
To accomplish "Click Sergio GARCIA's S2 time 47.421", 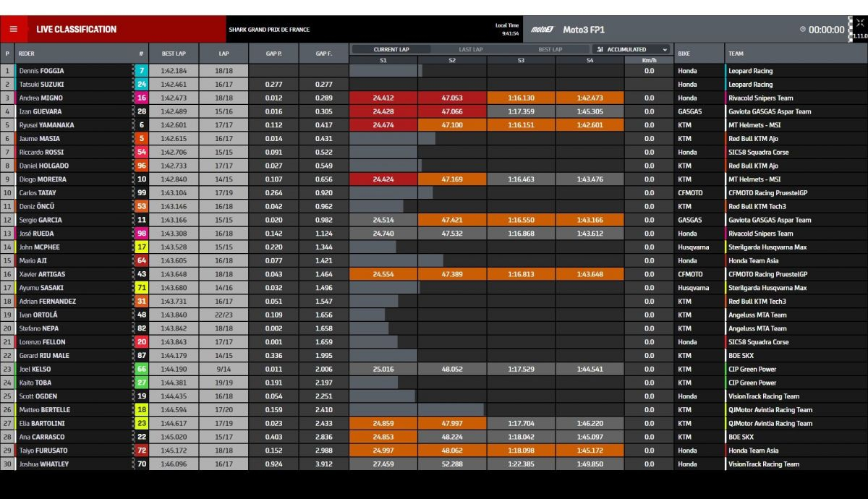I will 452,220.
